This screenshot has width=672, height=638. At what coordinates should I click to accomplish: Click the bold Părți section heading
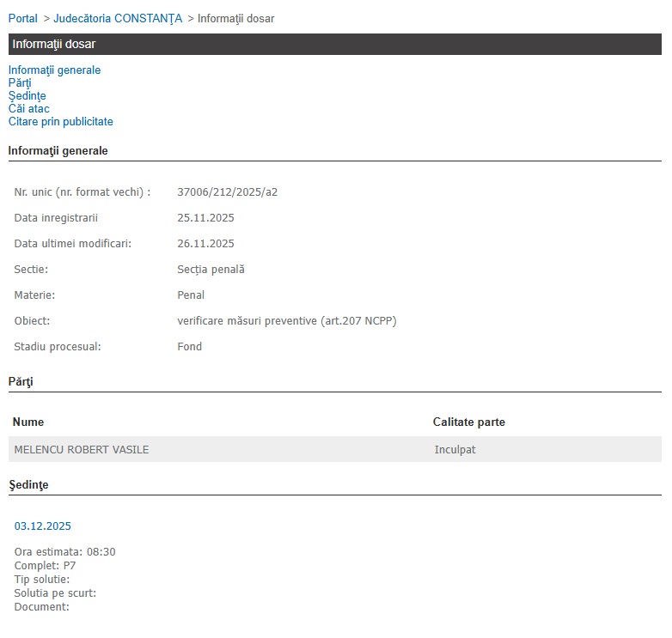pyautogui.click(x=21, y=381)
